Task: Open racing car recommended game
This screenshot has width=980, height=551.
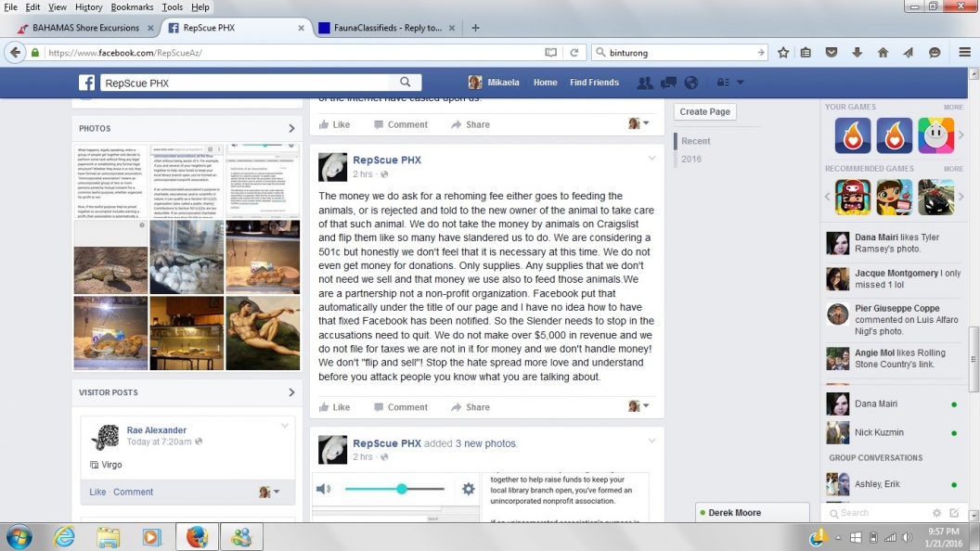Action: point(935,197)
